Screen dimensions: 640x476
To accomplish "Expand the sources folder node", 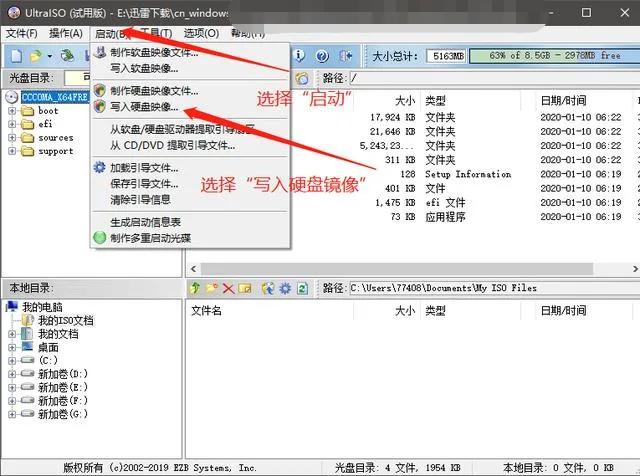I will tap(12, 138).
